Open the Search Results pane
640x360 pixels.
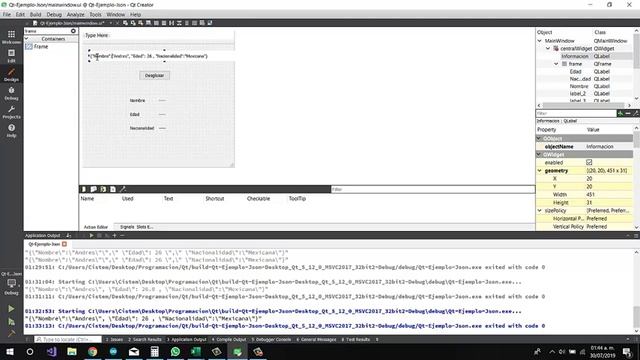(x=145, y=340)
